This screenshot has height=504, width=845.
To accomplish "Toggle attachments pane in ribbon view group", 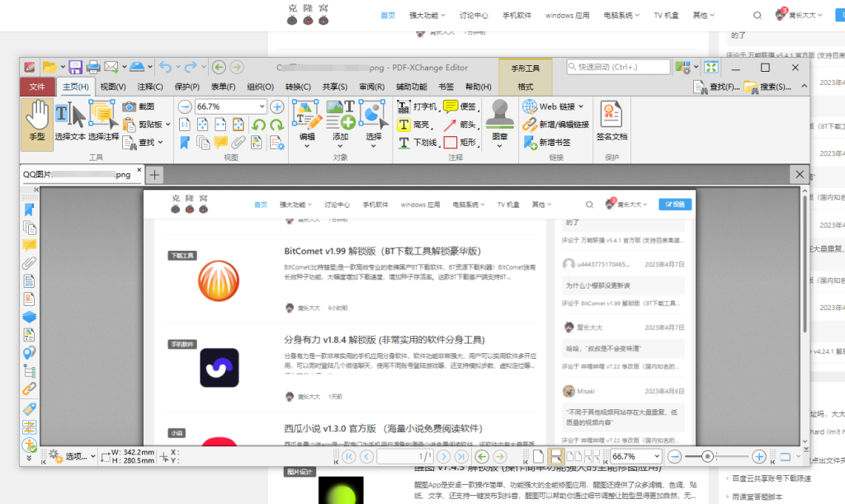I will (238, 143).
